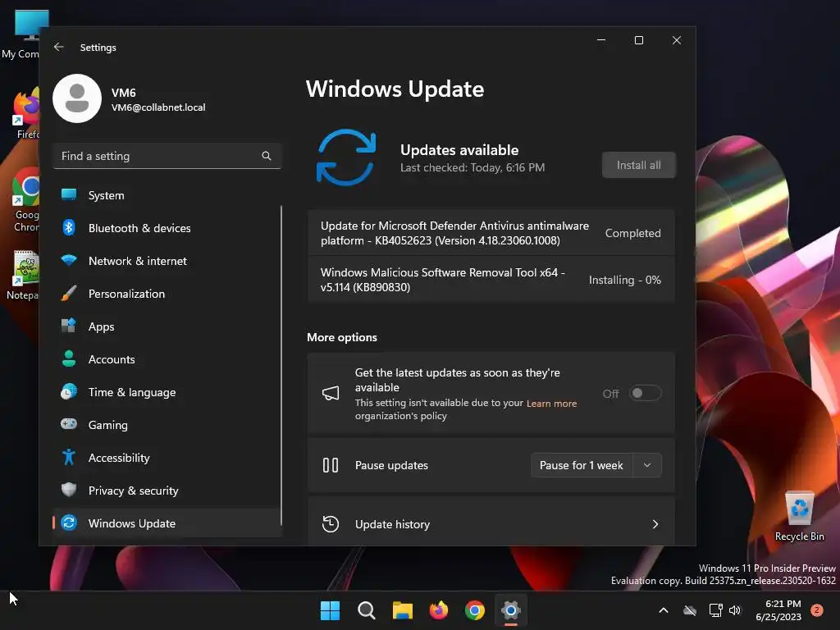Click the sidebar vertical scrollbar
The image size is (840, 630).
(281, 365)
